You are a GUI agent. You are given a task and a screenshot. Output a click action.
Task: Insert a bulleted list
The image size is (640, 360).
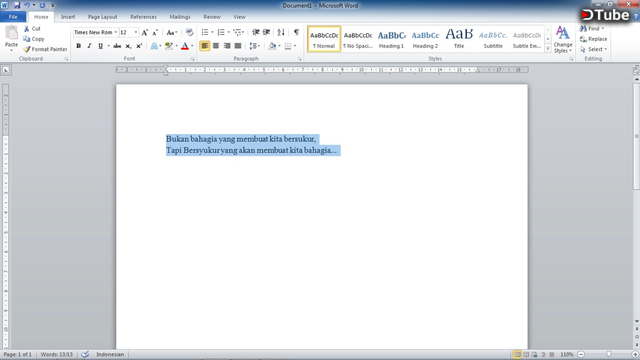point(205,32)
